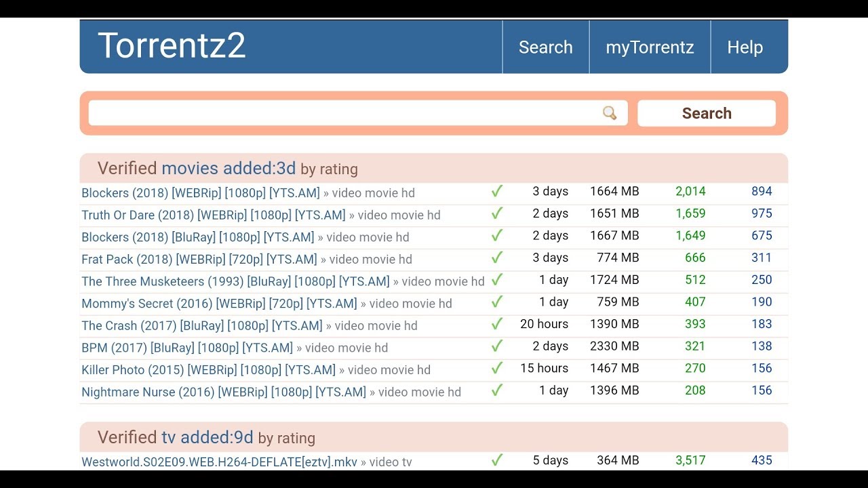
Task: Focus the torrent search input field
Action: tap(358, 113)
